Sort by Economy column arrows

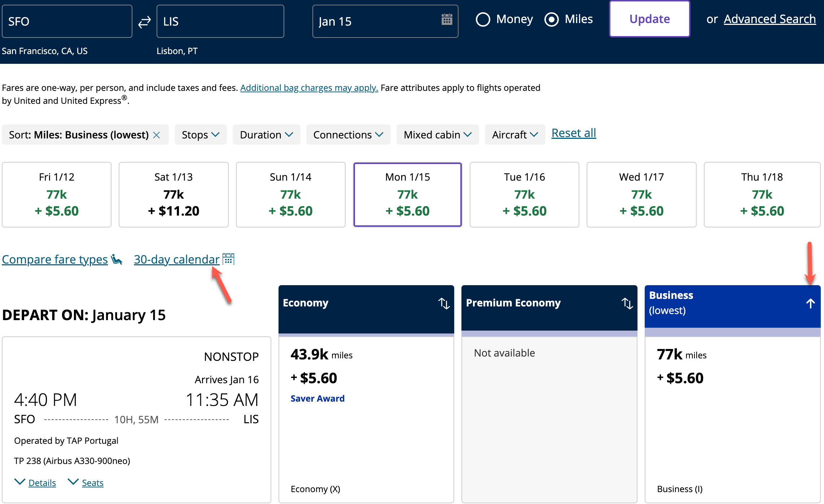click(x=444, y=303)
